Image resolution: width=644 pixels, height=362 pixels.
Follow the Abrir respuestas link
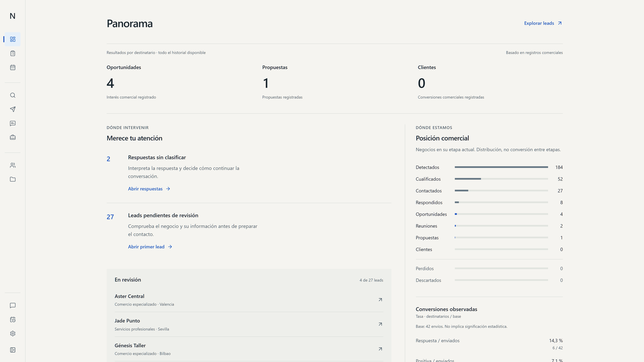[x=149, y=189]
